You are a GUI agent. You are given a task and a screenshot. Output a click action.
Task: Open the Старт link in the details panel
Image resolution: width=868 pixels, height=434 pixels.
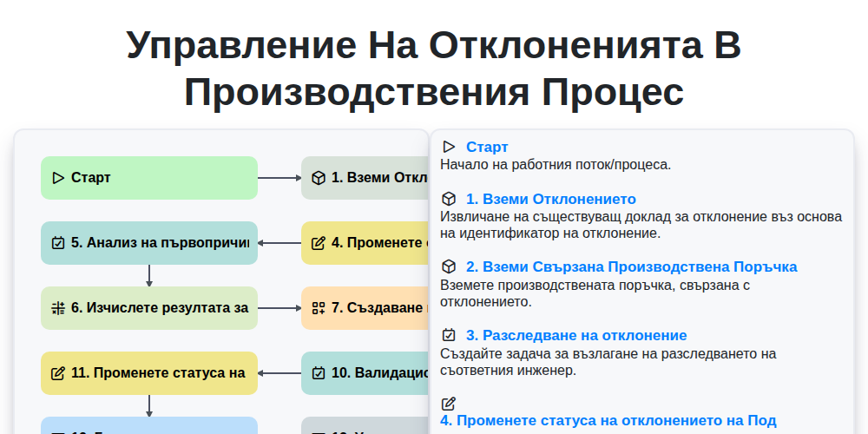point(487,147)
